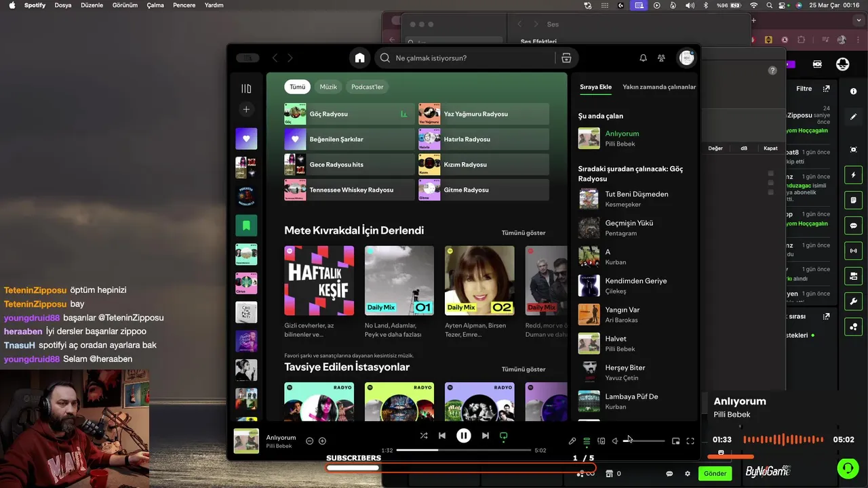Collapse Your Library sidebar icon
Image resolution: width=868 pixels, height=488 pixels.
click(246, 89)
